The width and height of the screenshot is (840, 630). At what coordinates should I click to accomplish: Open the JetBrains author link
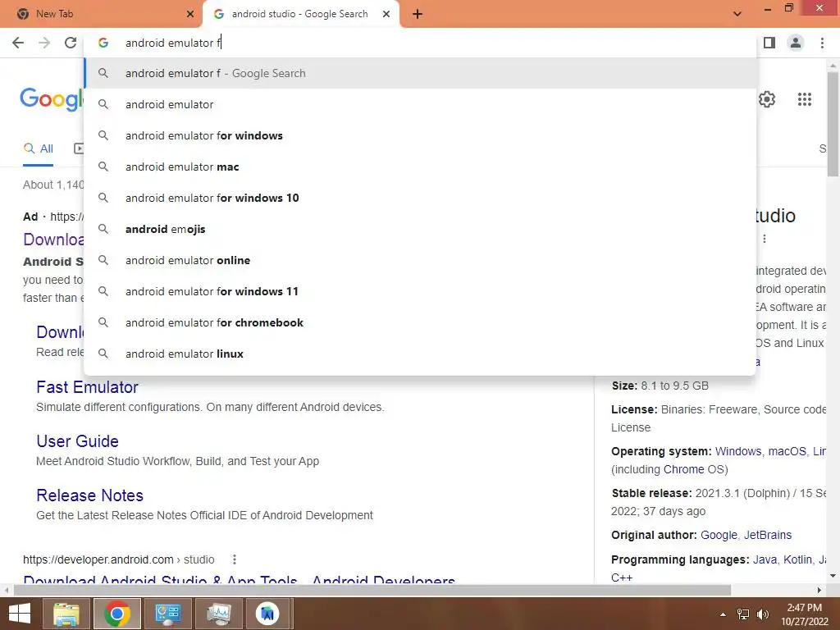(x=768, y=535)
